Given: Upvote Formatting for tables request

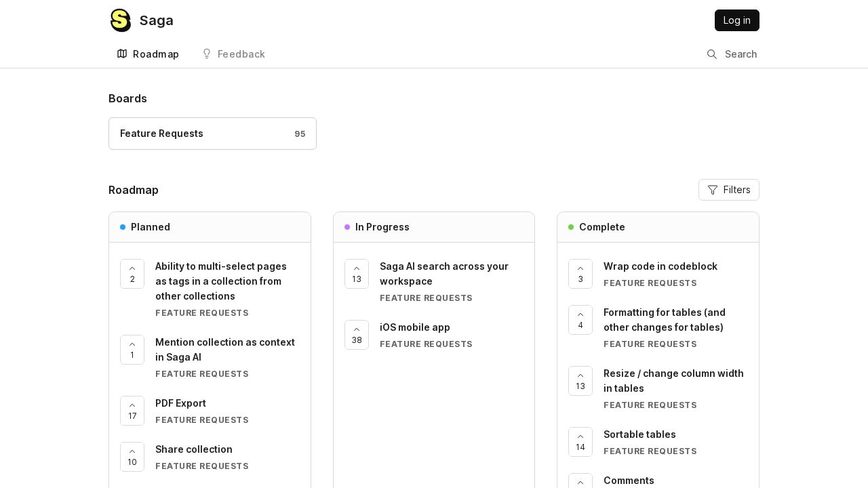Looking at the screenshot, I should click(580, 320).
